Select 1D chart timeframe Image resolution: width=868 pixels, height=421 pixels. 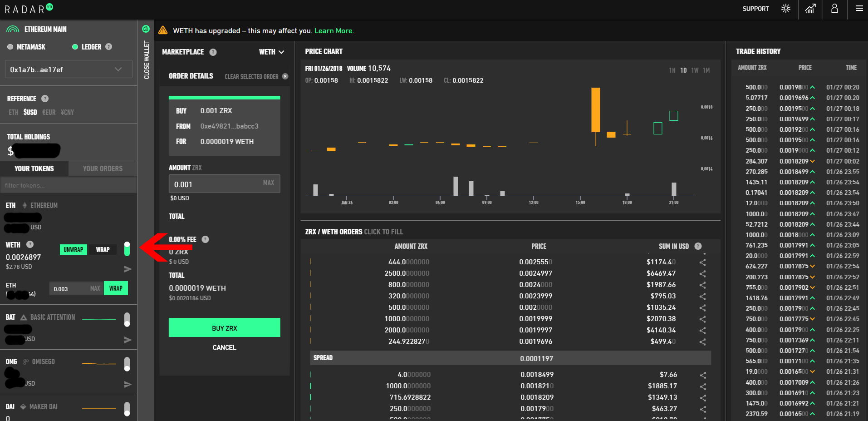(683, 70)
